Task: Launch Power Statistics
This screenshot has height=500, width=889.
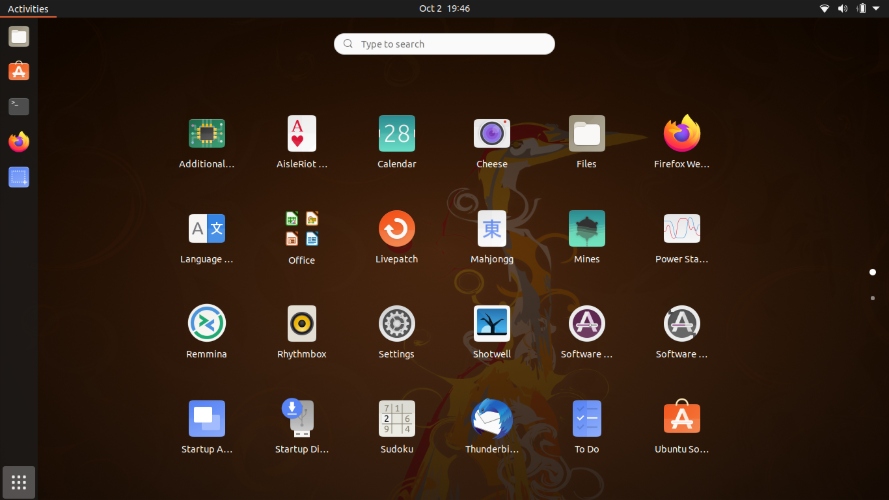Action: (681, 228)
